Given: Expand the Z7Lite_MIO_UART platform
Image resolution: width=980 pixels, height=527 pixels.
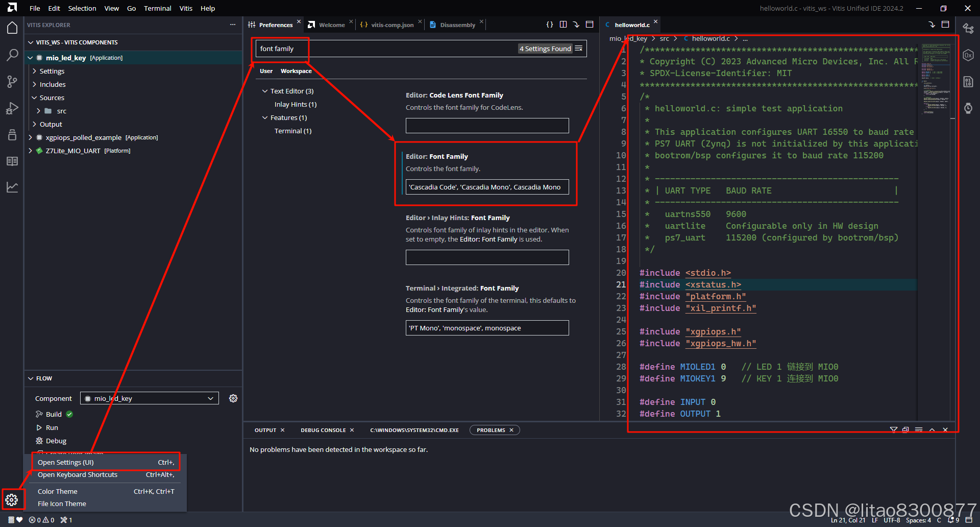Looking at the screenshot, I should click(x=31, y=151).
